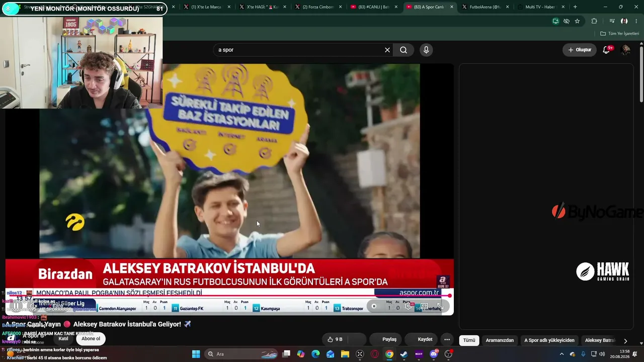Open File Explorer from the taskbar
Viewport: 644px width, 362px height.
pos(345,354)
